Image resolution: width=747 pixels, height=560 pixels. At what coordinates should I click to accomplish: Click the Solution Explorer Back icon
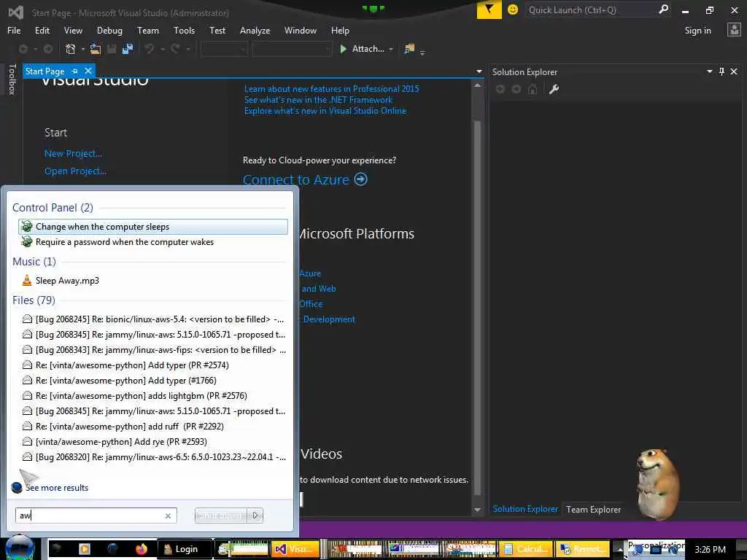pyautogui.click(x=500, y=89)
